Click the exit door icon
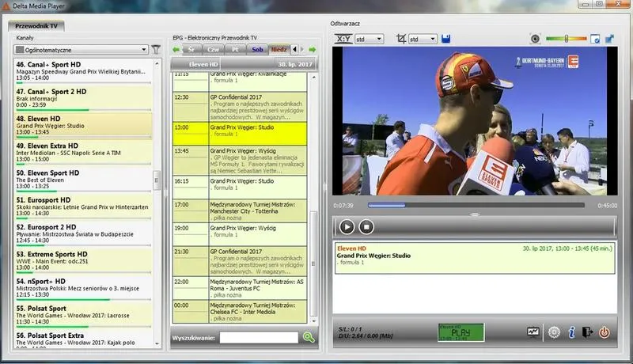The height and width of the screenshot is (364, 633). coord(587,332)
